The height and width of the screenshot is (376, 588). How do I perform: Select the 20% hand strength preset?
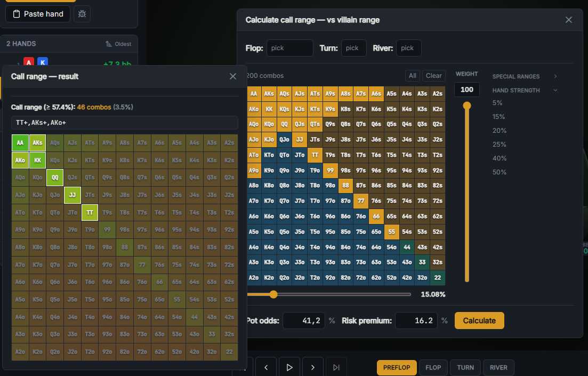pos(499,131)
